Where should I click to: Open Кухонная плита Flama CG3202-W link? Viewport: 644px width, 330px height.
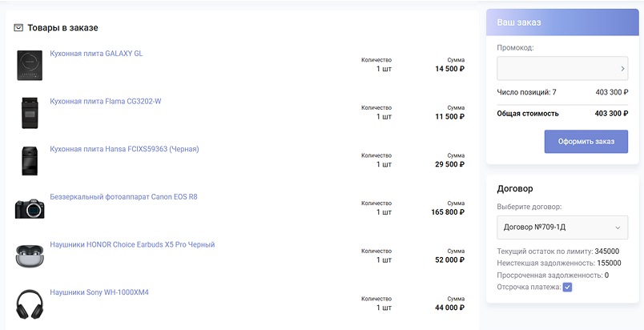pos(106,101)
